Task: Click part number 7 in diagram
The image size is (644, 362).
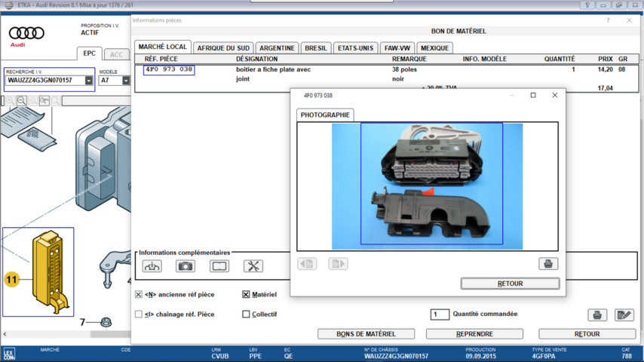Action: tap(82, 322)
